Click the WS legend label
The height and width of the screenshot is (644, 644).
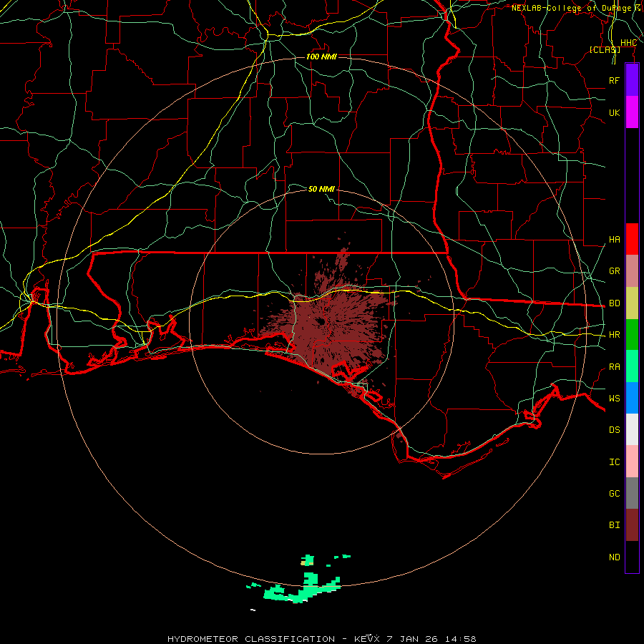click(x=614, y=399)
